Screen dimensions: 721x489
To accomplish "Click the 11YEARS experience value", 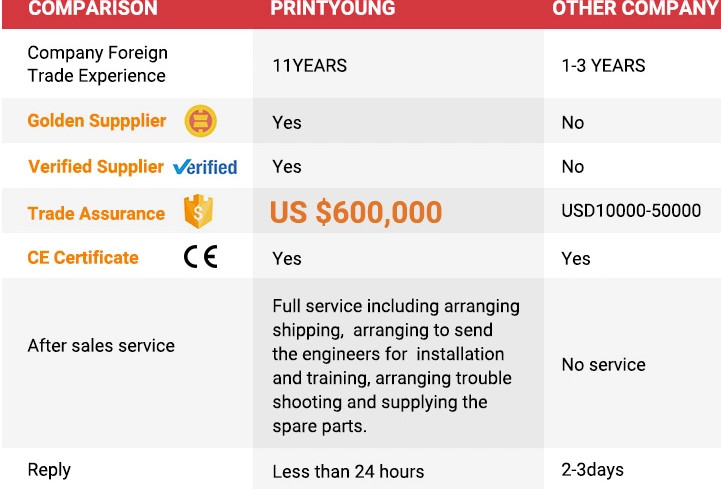I will click(310, 66).
